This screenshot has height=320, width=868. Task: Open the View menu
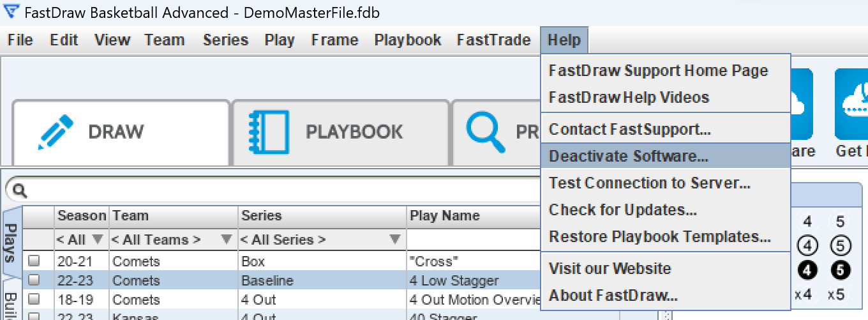point(112,40)
